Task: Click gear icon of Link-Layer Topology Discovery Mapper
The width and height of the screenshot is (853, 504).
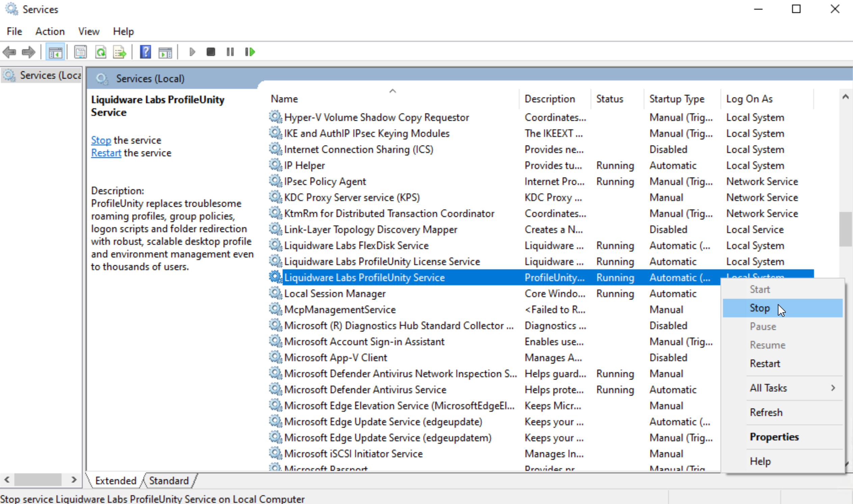Action: pos(275,230)
